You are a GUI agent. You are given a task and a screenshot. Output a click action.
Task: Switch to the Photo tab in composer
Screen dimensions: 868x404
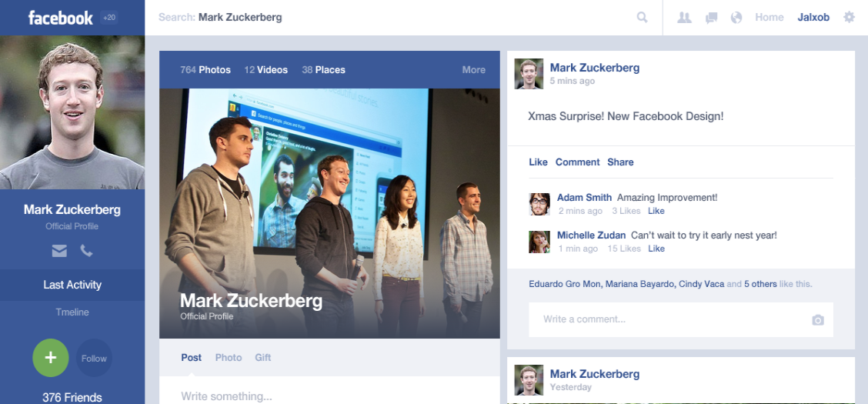click(x=229, y=358)
